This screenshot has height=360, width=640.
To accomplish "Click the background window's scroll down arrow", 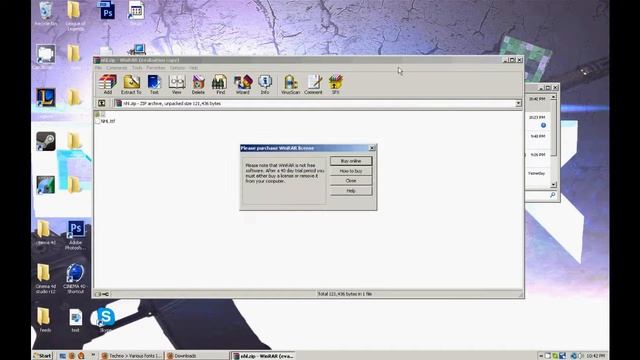I will (553, 185).
